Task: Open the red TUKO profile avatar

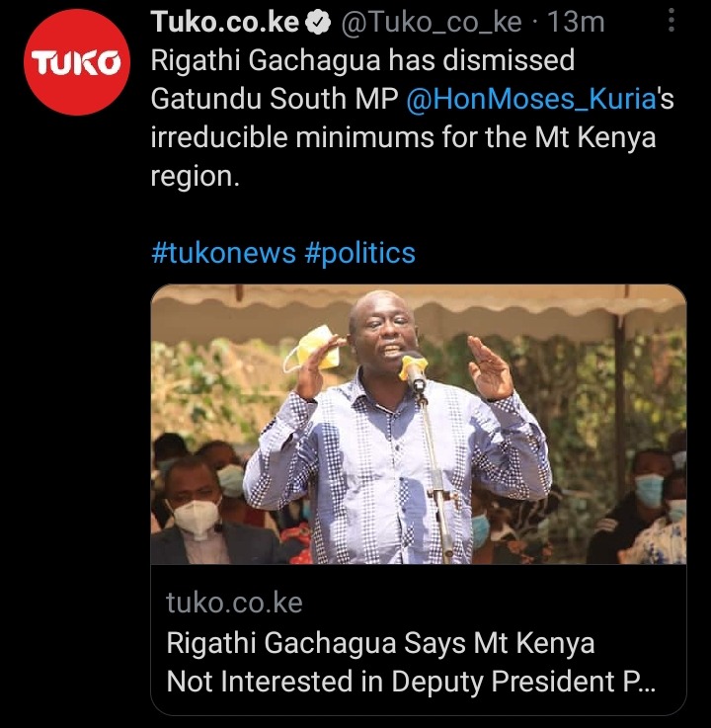Action: click(77, 62)
